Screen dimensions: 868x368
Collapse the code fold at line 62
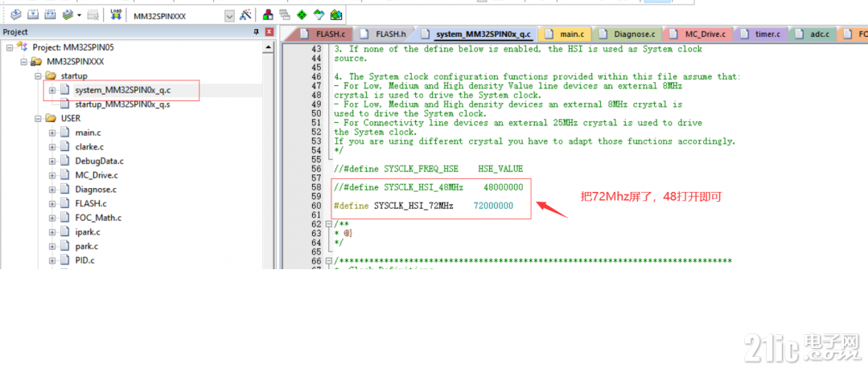click(329, 224)
